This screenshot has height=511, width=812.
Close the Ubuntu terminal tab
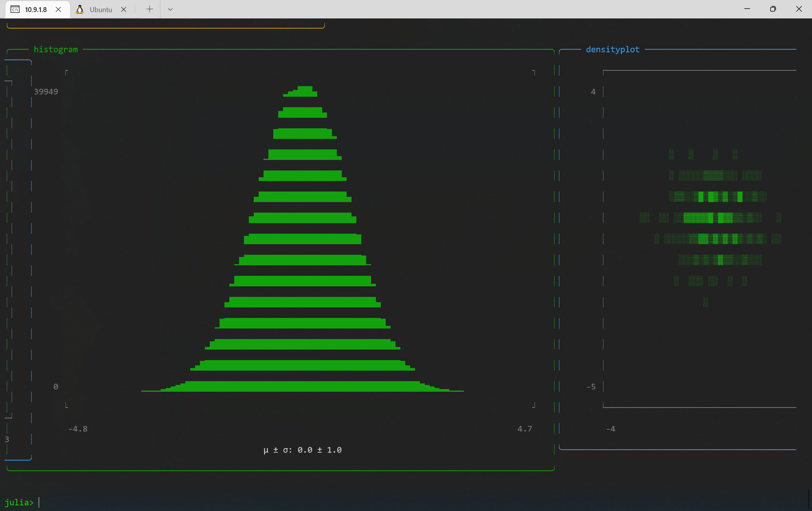coord(124,9)
